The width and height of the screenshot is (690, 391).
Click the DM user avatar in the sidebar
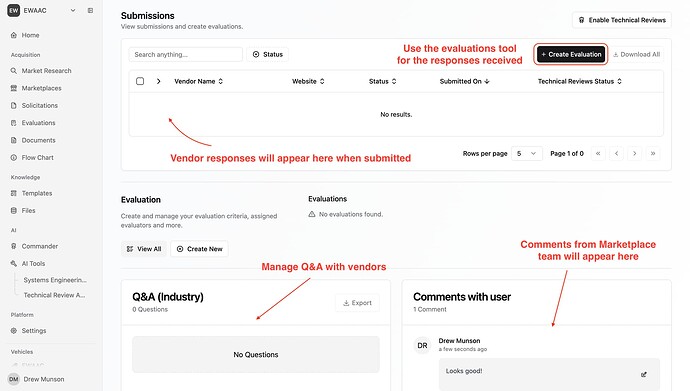(14, 379)
